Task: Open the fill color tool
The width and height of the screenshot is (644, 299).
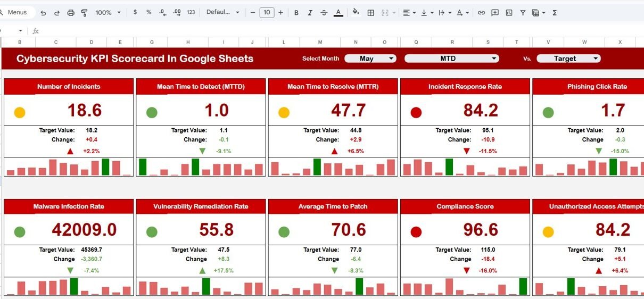Action: 356,12
